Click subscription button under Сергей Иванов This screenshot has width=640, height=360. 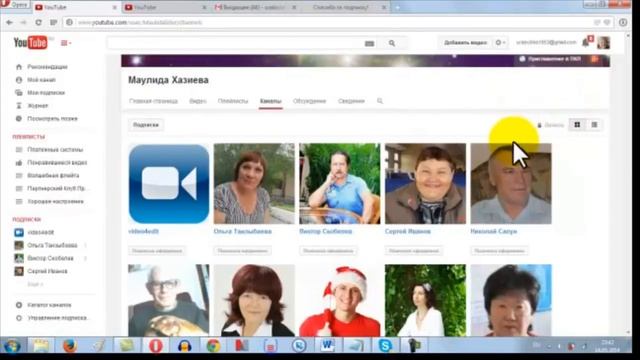[414, 251]
